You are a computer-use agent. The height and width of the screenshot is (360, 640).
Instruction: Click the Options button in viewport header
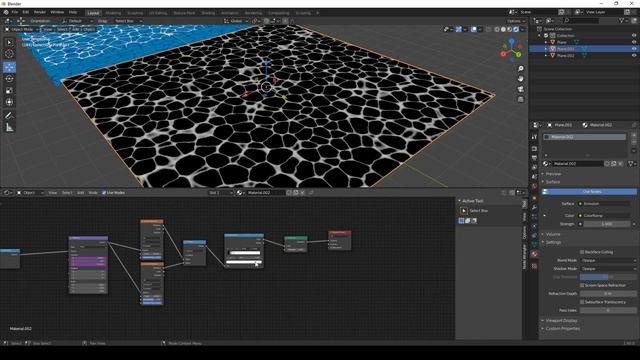tap(516, 21)
